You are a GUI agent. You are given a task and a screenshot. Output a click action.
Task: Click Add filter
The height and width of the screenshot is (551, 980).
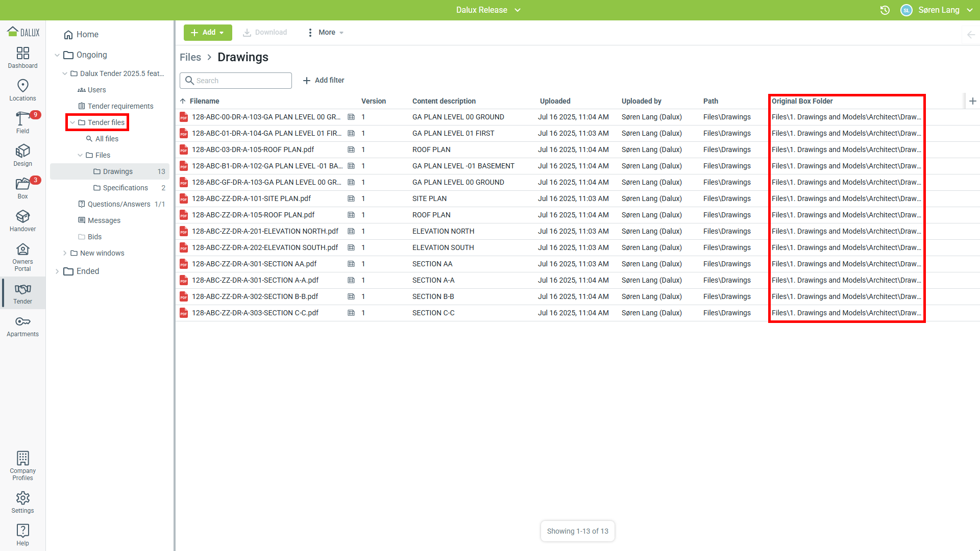324,81
